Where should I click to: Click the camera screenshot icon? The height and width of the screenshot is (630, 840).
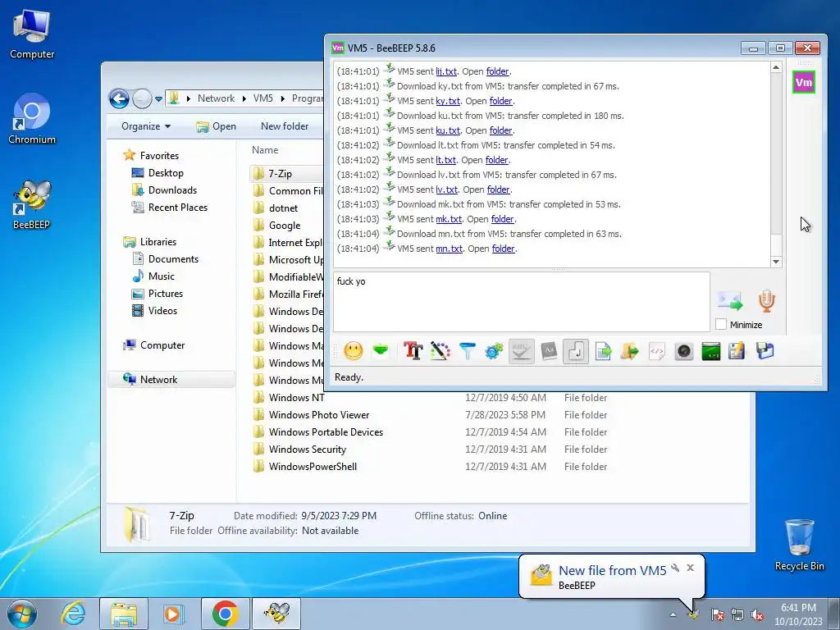click(x=684, y=351)
